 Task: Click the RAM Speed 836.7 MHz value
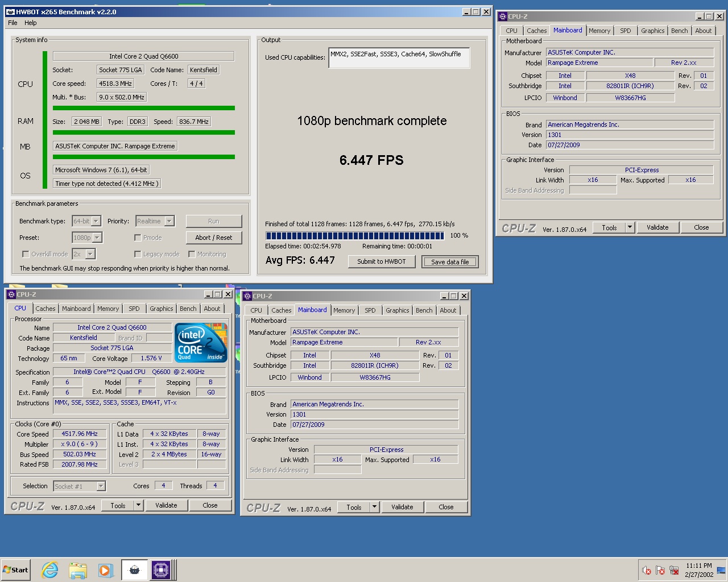coord(193,122)
